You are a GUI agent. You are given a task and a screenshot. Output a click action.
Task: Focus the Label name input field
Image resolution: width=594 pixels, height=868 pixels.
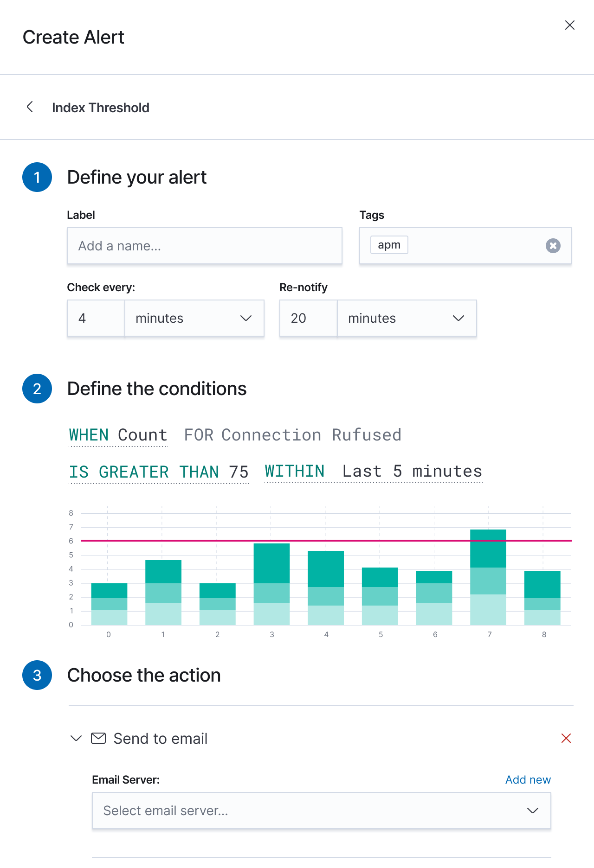click(205, 246)
